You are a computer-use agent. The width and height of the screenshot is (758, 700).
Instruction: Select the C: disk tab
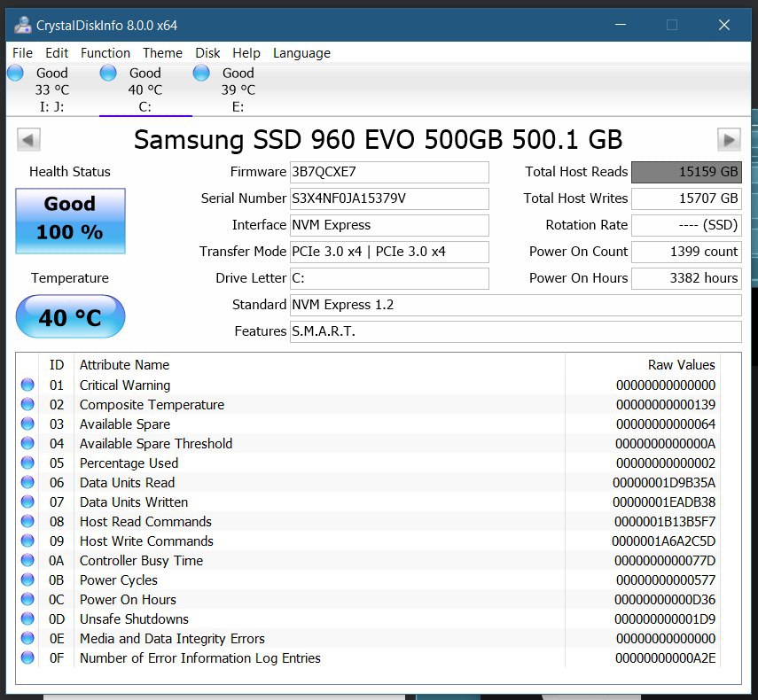tap(145, 89)
